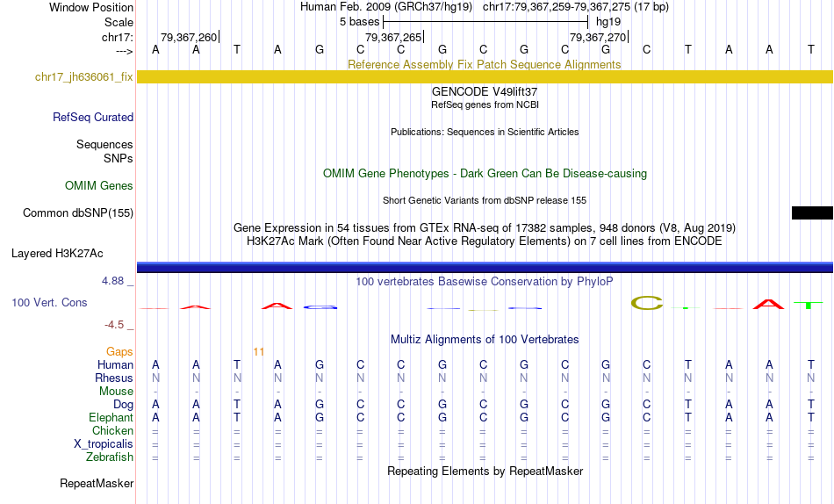The width and height of the screenshot is (834, 504).
Task: Click the Layered H3K27Ac track label
Action: click(57, 254)
